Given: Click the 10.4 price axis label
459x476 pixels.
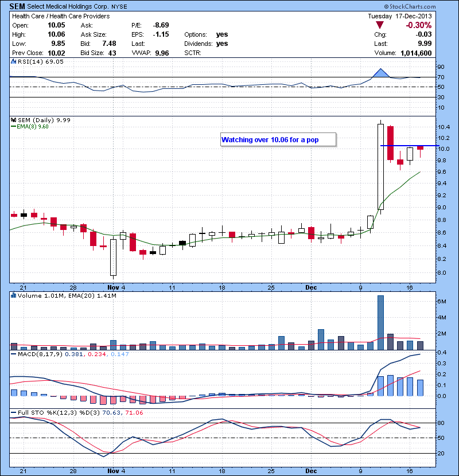Looking at the screenshot, I should point(444,127).
